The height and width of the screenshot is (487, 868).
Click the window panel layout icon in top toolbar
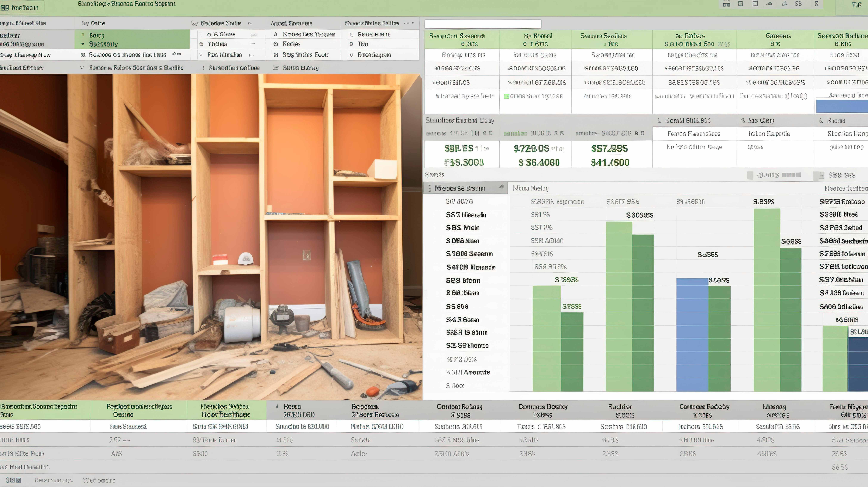(755, 4)
